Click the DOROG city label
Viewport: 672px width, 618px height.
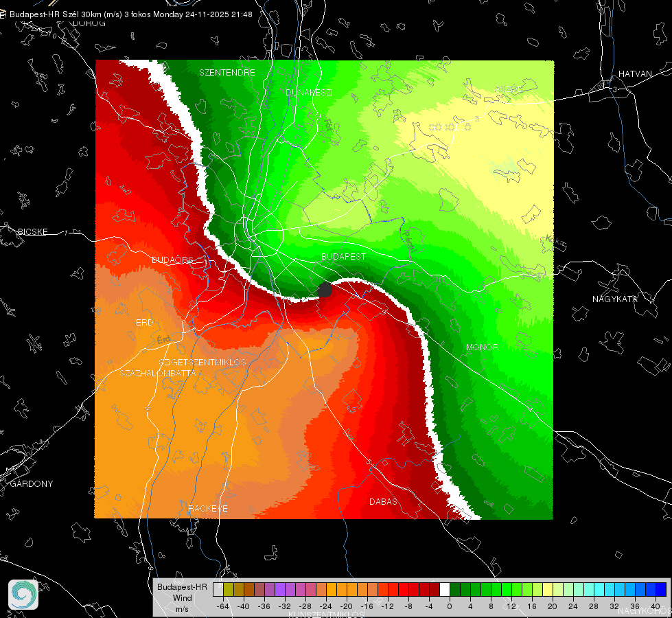tap(89, 23)
